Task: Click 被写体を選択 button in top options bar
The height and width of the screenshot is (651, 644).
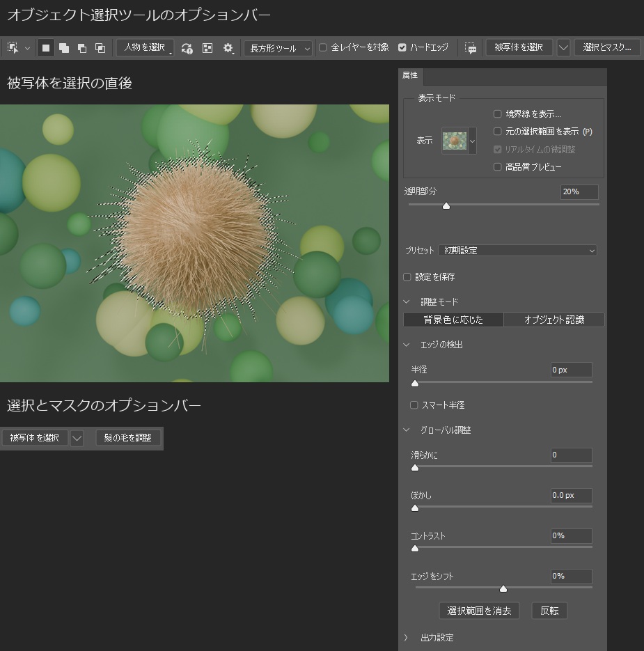Action: tap(519, 47)
